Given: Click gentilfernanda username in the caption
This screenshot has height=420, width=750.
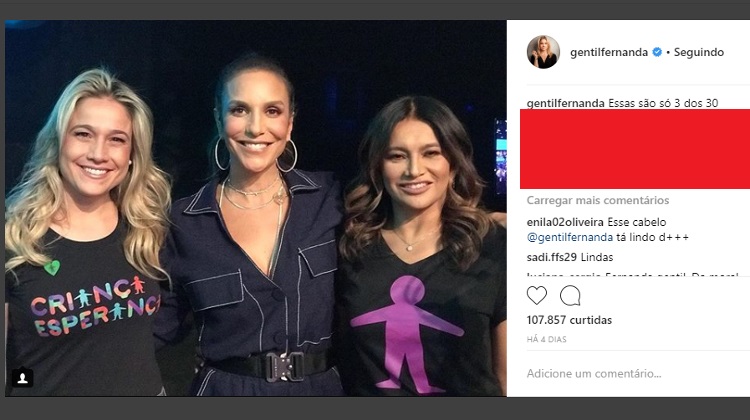Looking at the screenshot, I should [x=566, y=103].
